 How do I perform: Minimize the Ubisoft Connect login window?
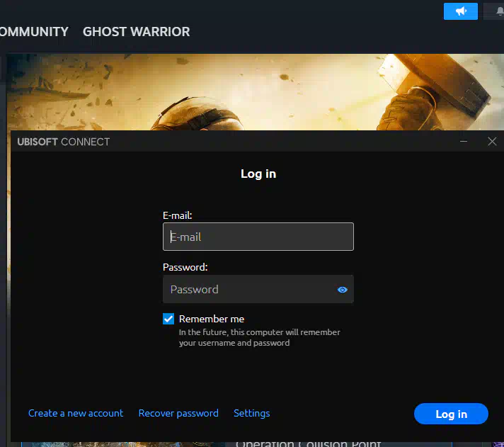click(464, 142)
